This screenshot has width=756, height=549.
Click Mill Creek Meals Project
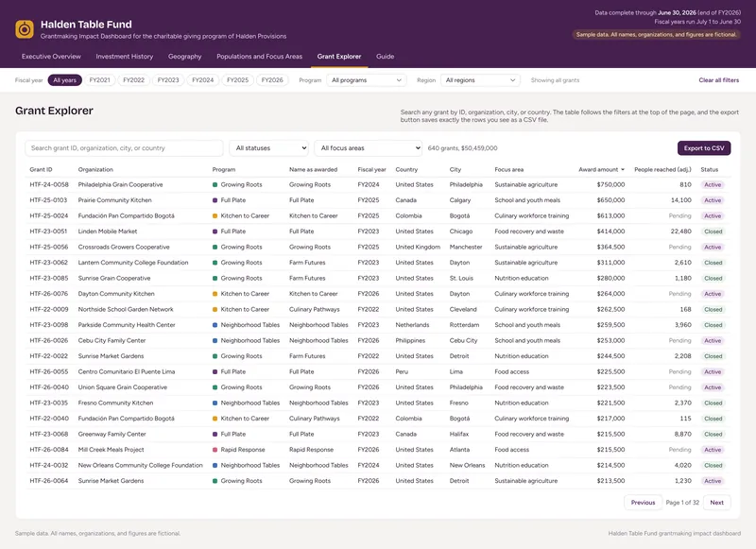pyautogui.click(x=111, y=450)
